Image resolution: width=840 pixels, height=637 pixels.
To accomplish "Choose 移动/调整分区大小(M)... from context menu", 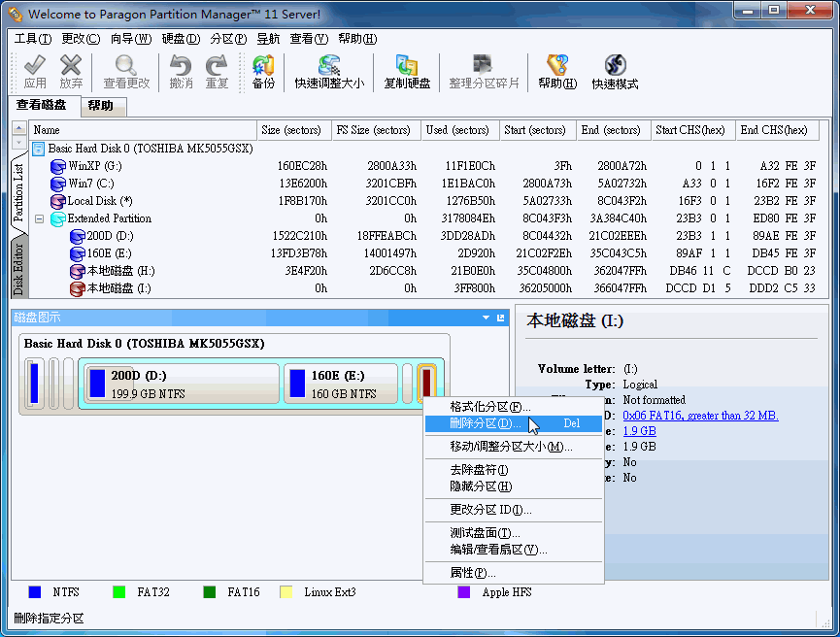I will click(x=514, y=447).
